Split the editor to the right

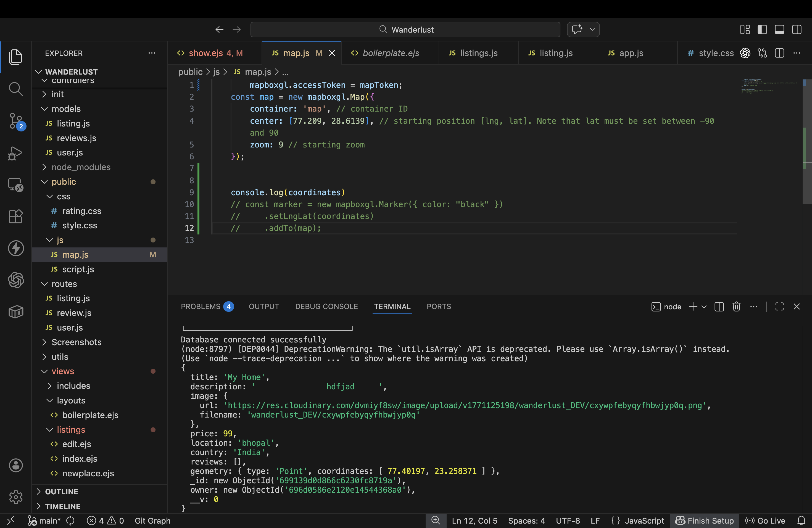coord(780,53)
